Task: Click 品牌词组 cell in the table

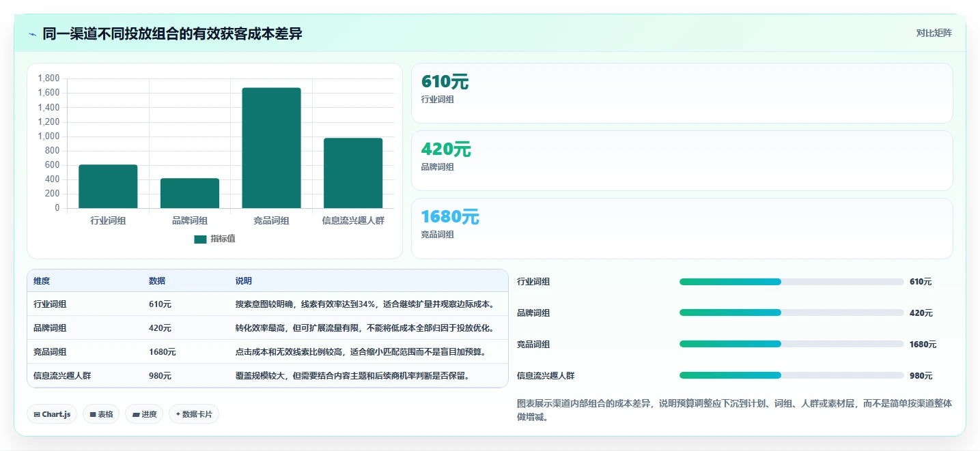Action: [50, 328]
